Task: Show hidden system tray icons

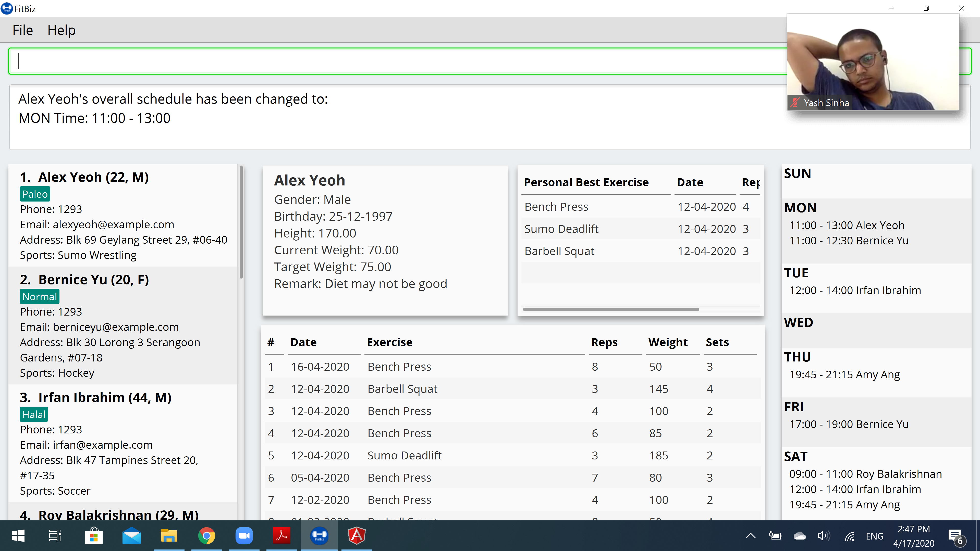Action: coord(751,536)
